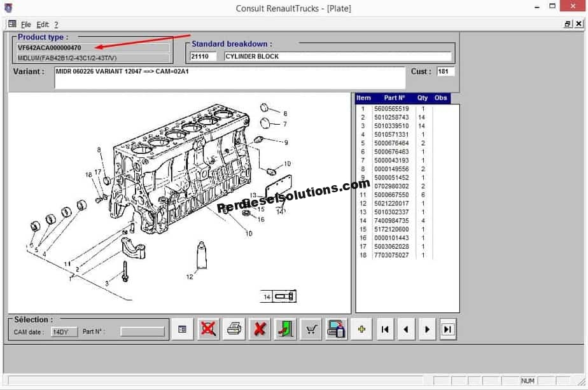Click the Item column header
Image resolution: width=588 pixels, height=390 pixels.
click(x=363, y=98)
